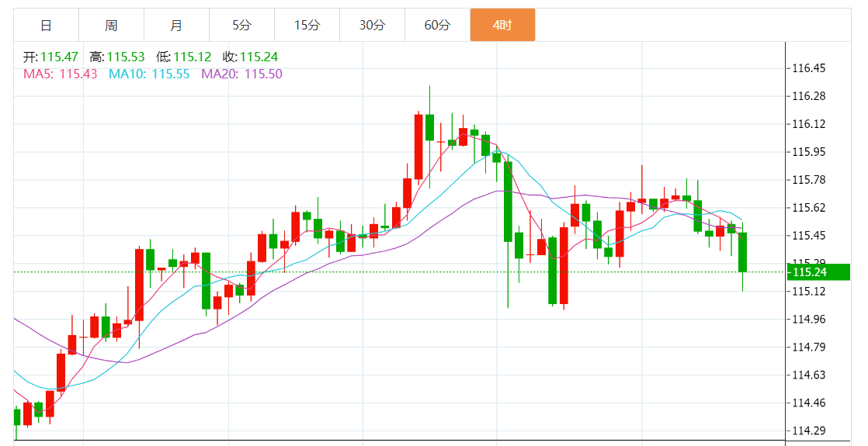Switch to the 日 daily chart tab
This screenshot has height=446, width=868.
tap(46, 25)
